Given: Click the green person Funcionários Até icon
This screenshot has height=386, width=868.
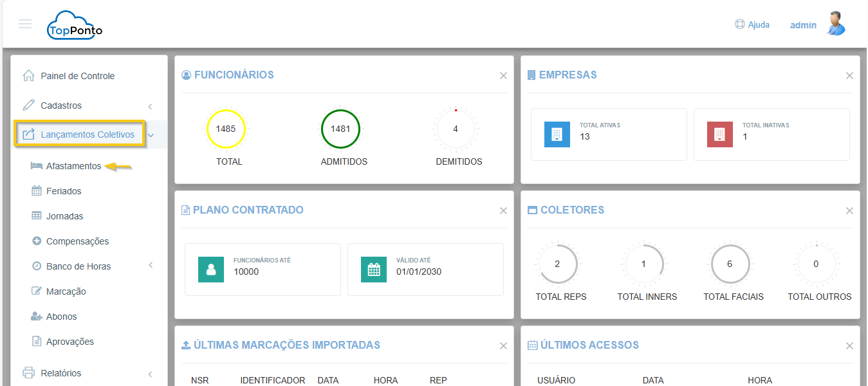Looking at the screenshot, I should (211, 270).
